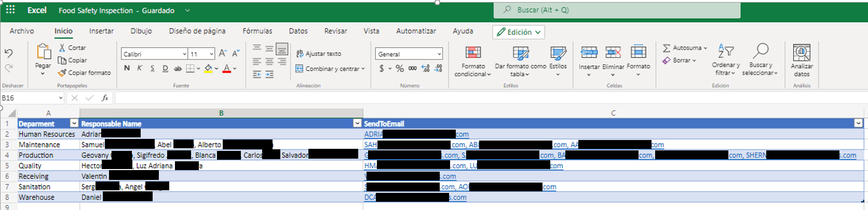
Task: Click the Buscar search box
Action: (x=617, y=10)
